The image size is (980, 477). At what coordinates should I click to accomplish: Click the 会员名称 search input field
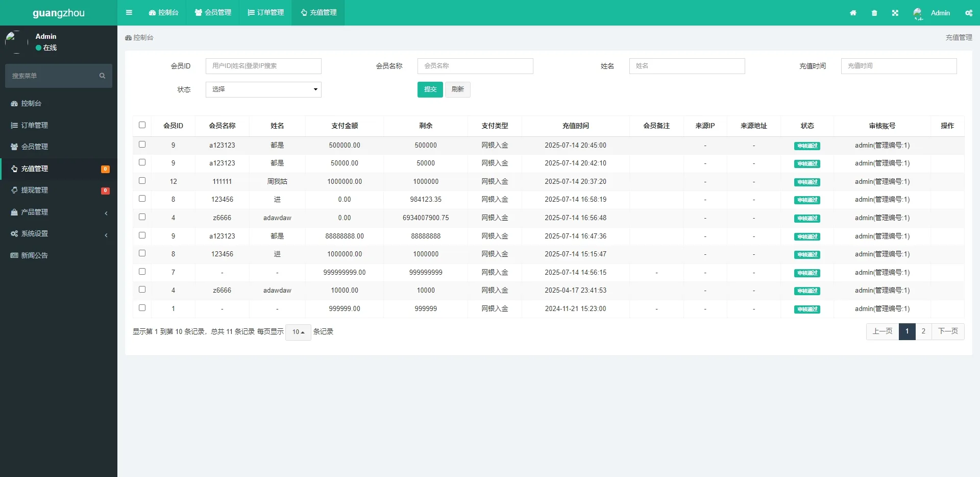pyautogui.click(x=475, y=66)
